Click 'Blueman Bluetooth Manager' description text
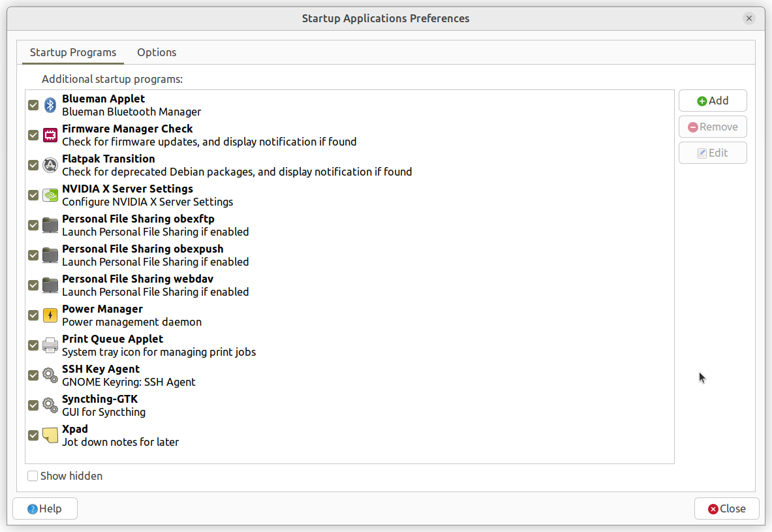This screenshot has width=772, height=532. pyautogui.click(x=131, y=112)
